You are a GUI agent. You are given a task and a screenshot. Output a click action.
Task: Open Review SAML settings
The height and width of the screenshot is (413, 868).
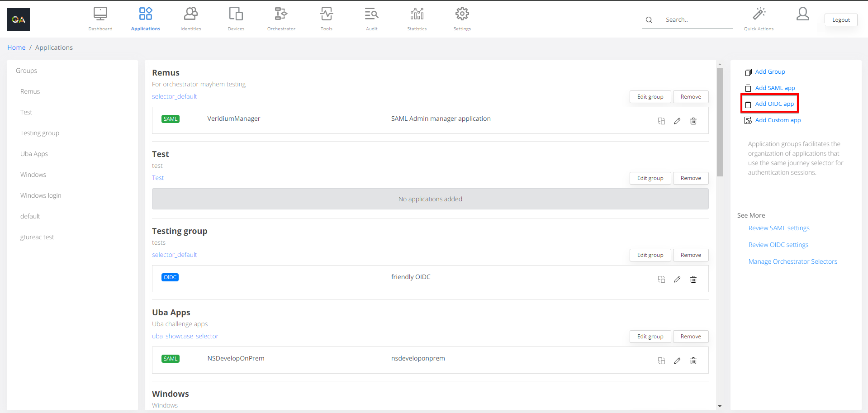click(x=778, y=228)
